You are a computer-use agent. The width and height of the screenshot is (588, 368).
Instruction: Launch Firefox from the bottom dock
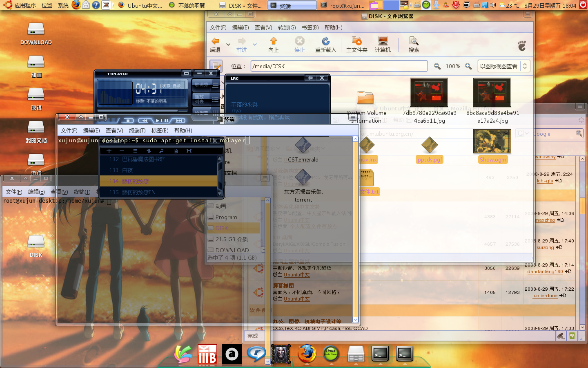tap(306, 354)
